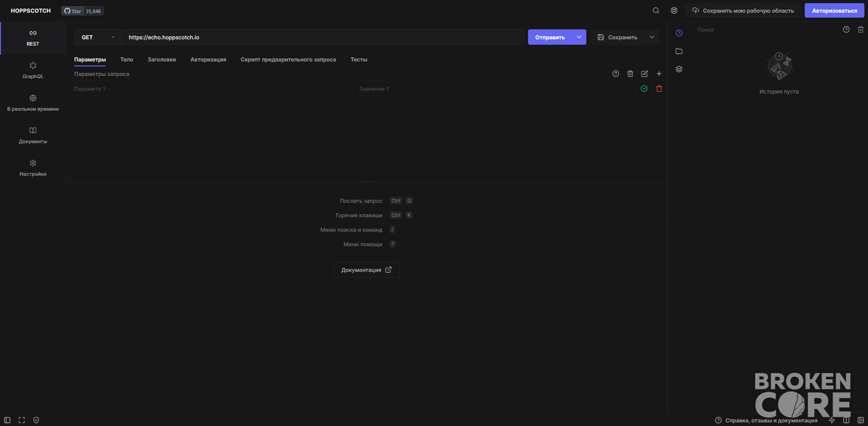Show the History panel clock icon
The image size is (868, 426).
point(679,33)
